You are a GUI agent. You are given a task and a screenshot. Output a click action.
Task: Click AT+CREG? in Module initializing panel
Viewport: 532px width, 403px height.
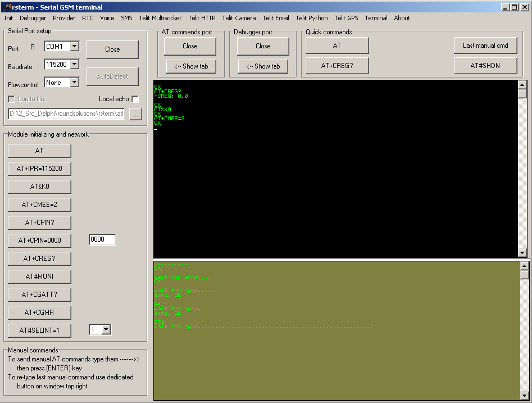(39, 259)
